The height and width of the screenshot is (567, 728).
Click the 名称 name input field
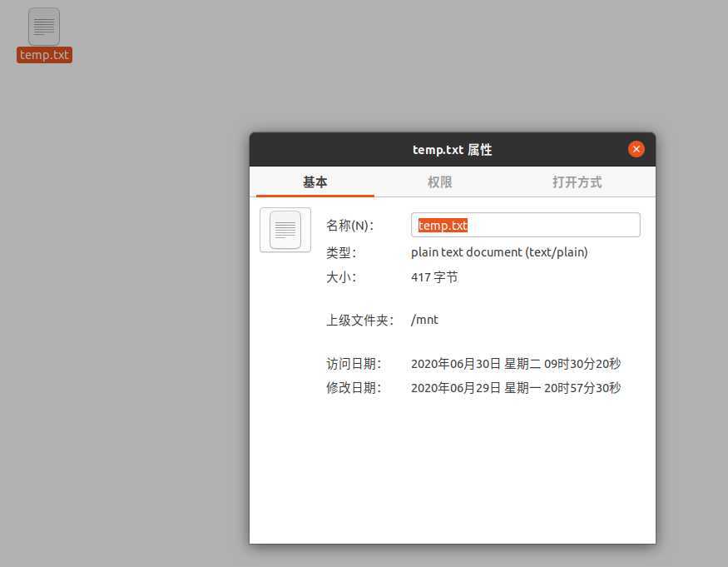tap(526, 225)
